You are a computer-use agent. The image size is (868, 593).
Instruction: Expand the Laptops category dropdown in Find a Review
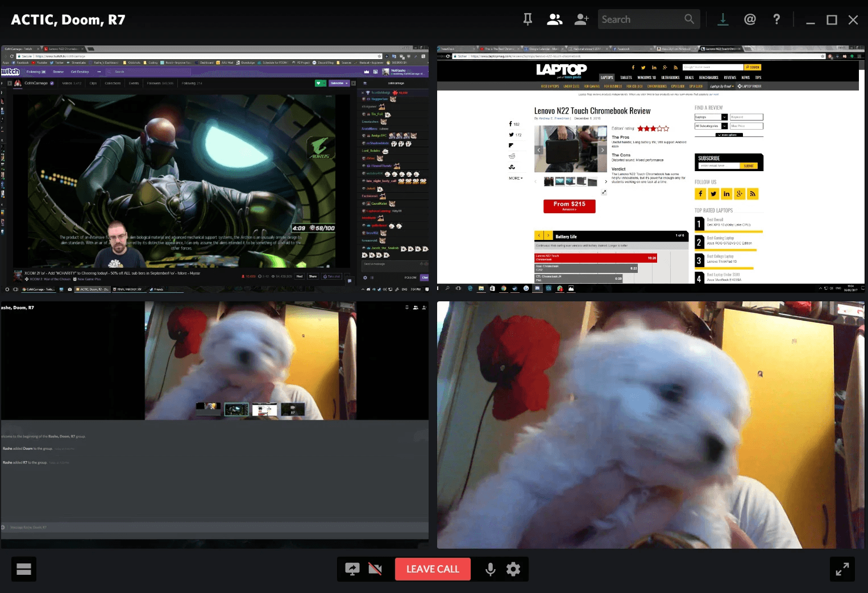[x=711, y=117]
